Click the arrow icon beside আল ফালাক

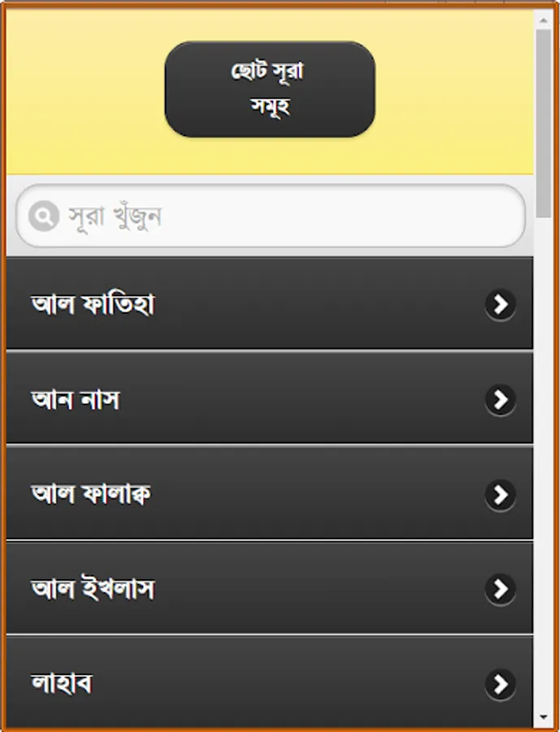tap(501, 495)
